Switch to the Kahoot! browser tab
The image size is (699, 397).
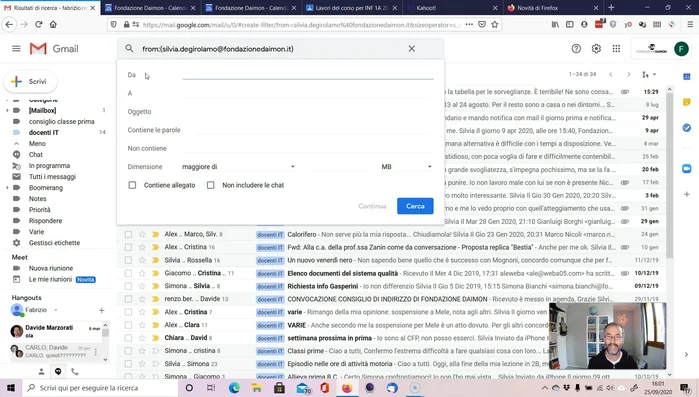(452, 8)
